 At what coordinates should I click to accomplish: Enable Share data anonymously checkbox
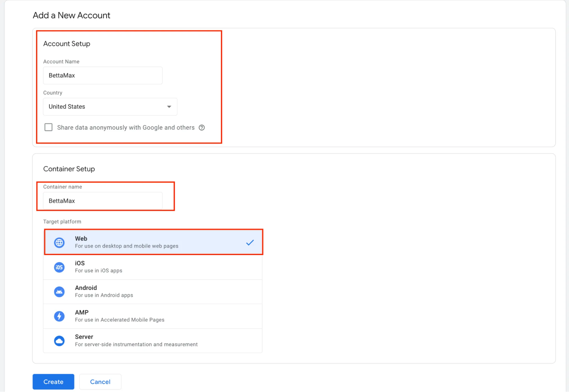[x=48, y=127]
